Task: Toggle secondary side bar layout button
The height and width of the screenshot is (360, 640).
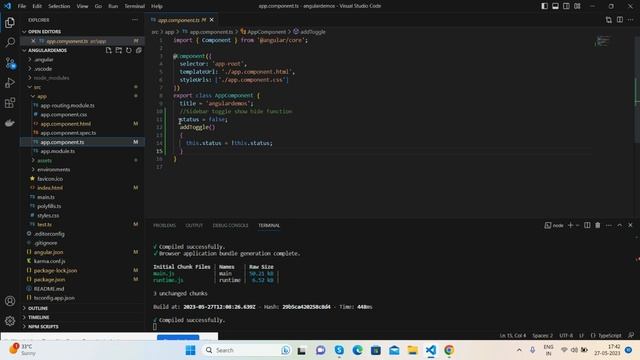Action: point(566,6)
